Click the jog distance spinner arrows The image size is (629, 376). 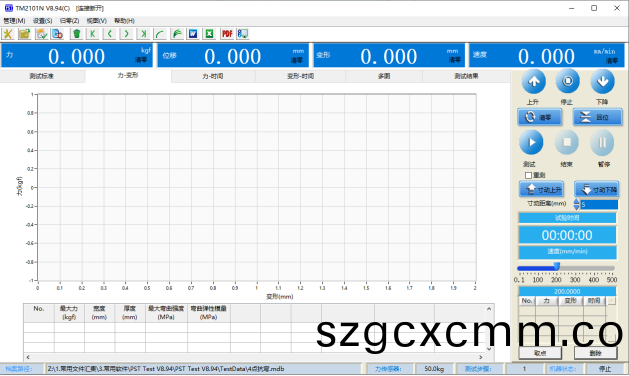[576, 204]
